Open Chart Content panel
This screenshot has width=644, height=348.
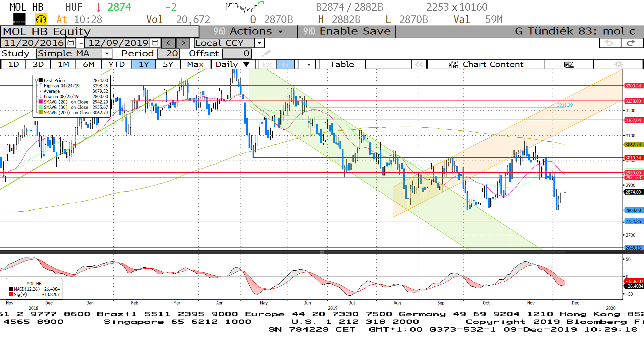[486, 64]
